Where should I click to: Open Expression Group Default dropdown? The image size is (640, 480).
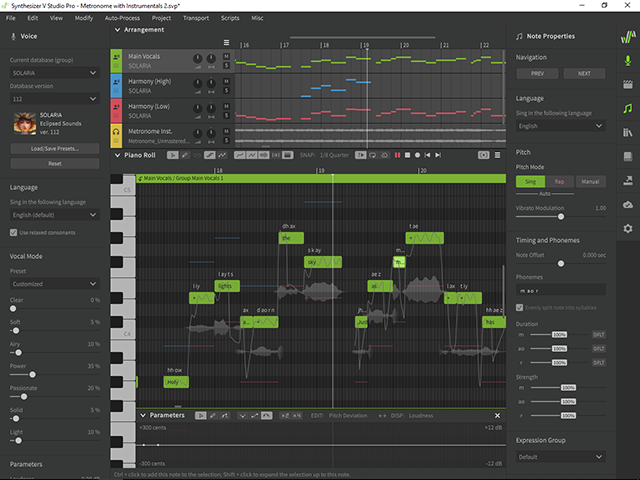560,457
